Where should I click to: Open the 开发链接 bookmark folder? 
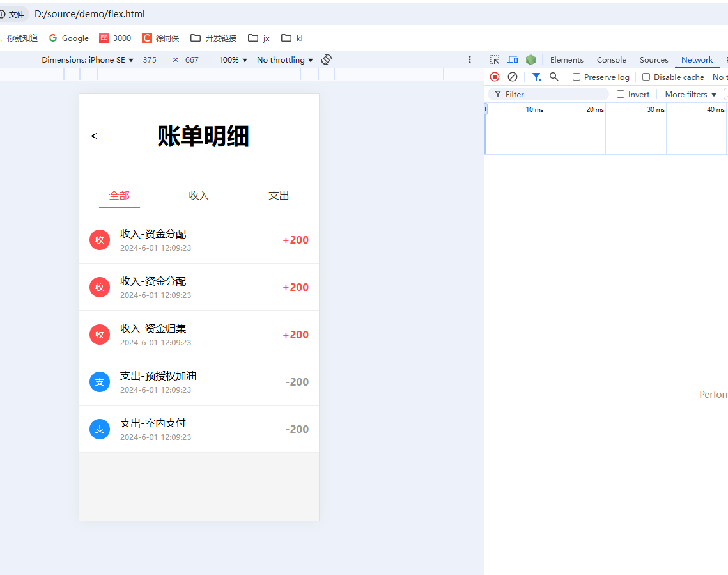pos(213,38)
